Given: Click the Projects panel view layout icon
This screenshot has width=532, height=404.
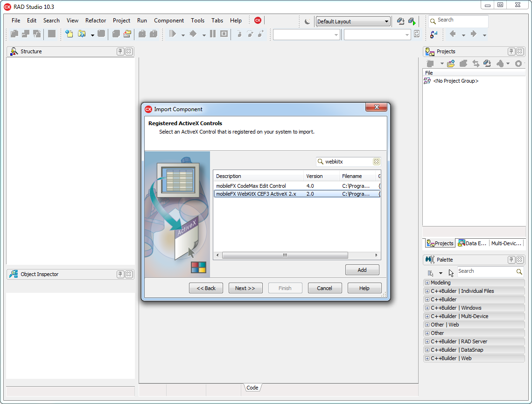Looking at the screenshot, I should [x=487, y=64].
